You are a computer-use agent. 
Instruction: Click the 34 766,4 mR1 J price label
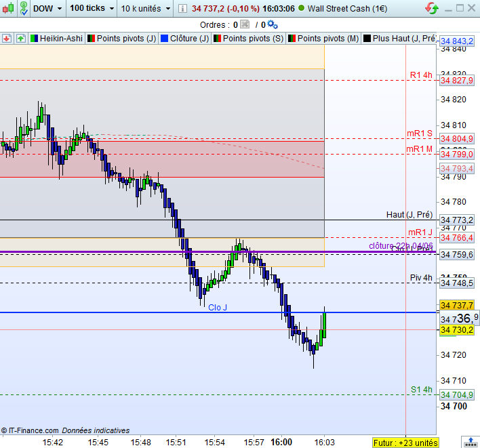point(457,237)
